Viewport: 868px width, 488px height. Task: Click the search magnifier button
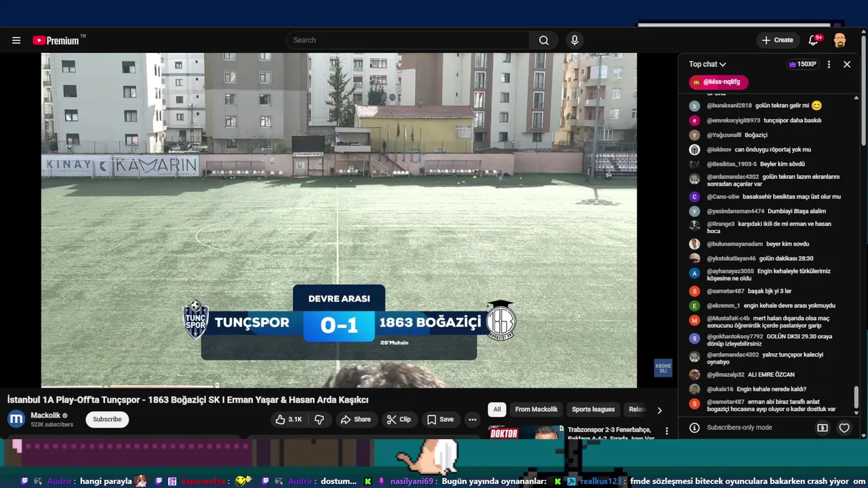coord(544,40)
